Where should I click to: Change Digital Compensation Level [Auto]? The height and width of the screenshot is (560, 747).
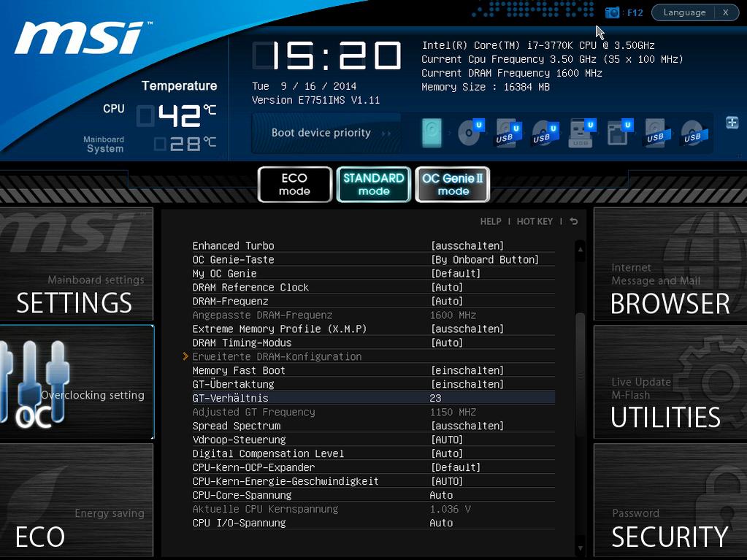pos(446,453)
